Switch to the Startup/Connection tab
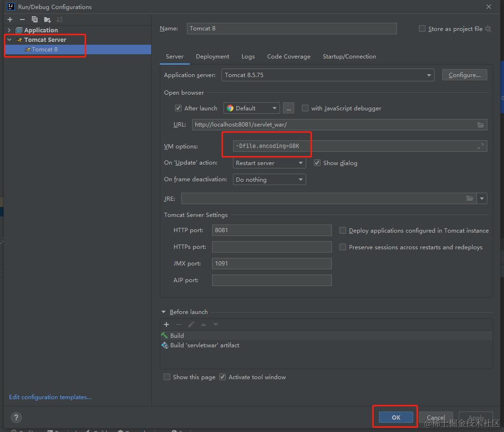The image size is (504, 432). (349, 57)
